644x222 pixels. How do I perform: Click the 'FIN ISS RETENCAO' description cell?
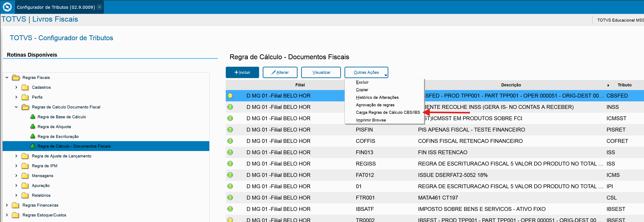tap(443, 152)
